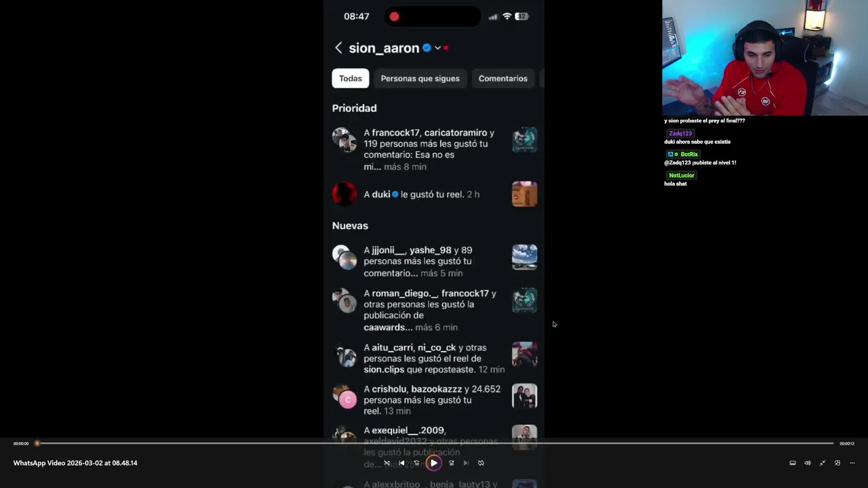The height and width of the screenshot is (488, 868).
Task: Open the crisholu, bazookazzz 24.652 likes notification
Action: point(434,400)
